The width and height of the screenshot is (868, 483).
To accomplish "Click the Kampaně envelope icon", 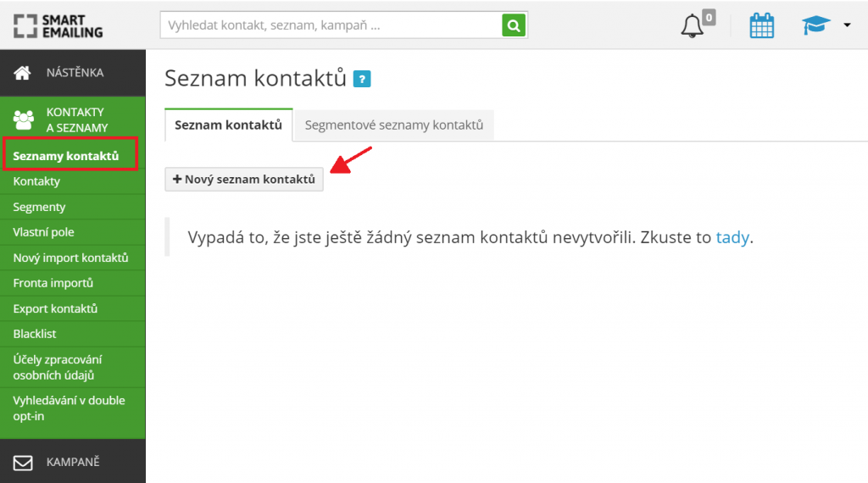I will 23,462.
